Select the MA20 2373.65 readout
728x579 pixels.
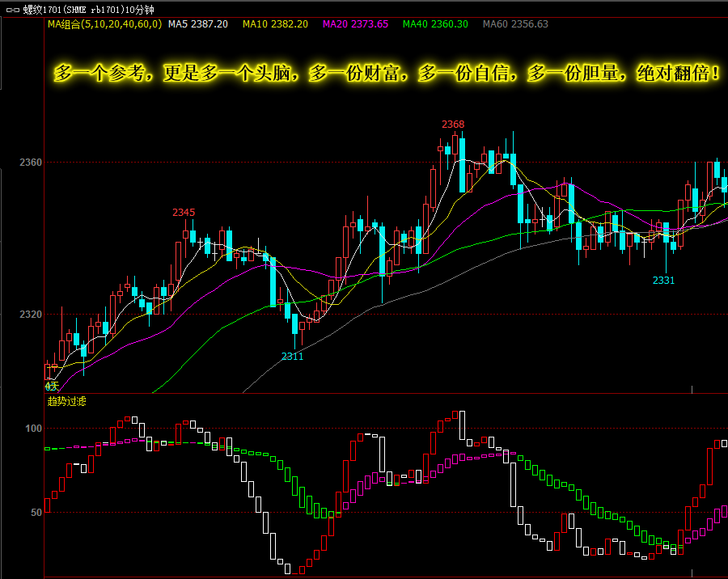coord(356,24)
